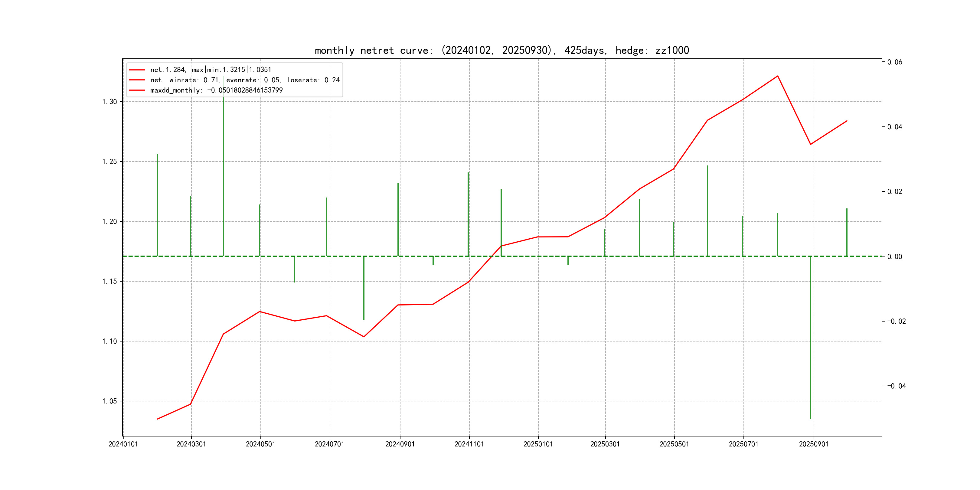
Task: Click right y-axis tick label -0.04
Action: point(896,386)
